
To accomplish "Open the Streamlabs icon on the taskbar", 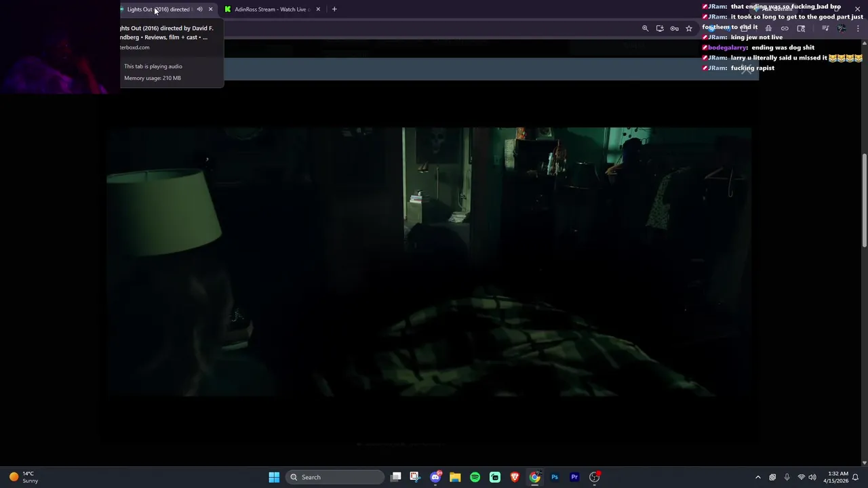I will pos(495,477).
